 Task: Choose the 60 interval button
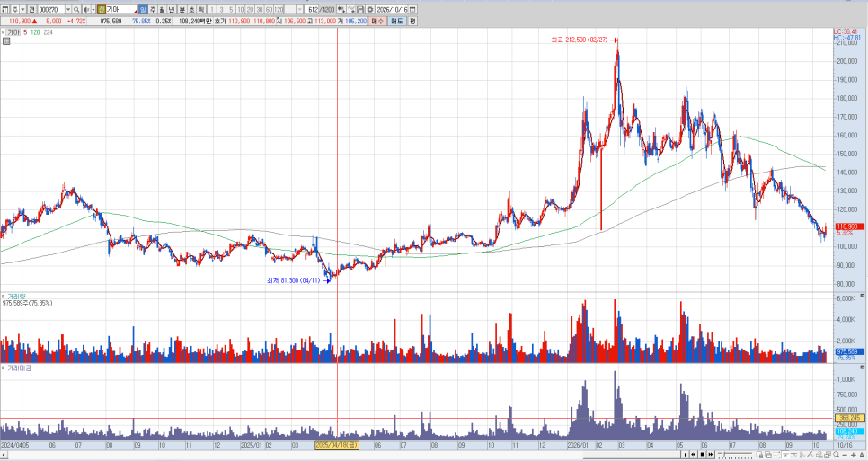(x=269, y=9)
